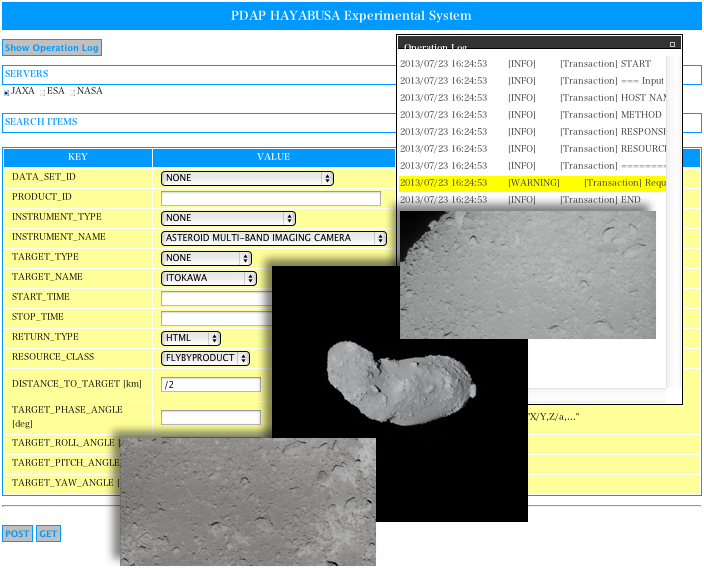The width and height of the screenshot is (704, 570).
Task: Open the RESOURCE_CLASS FLYBYPRODUCT dropdown
Action: [x=205, y=358]
